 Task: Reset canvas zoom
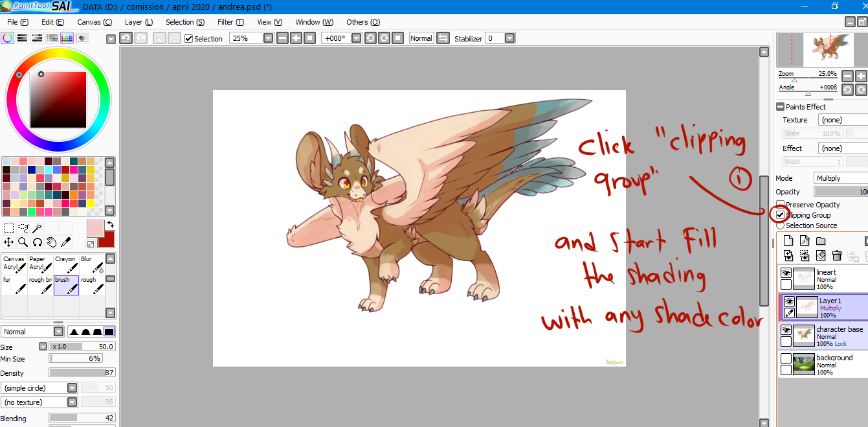[309, 38]
